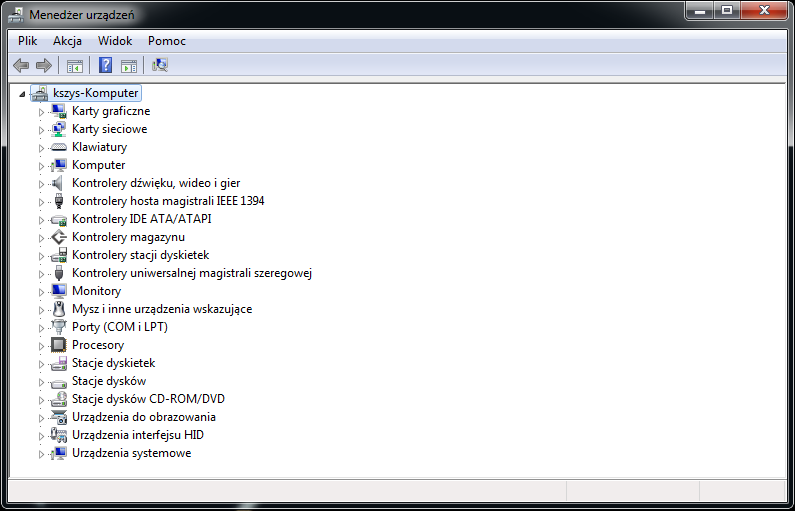Screen dimensions: 795x511
Task: Expand the Karty sieciowe node
Action: pos(42,130)
